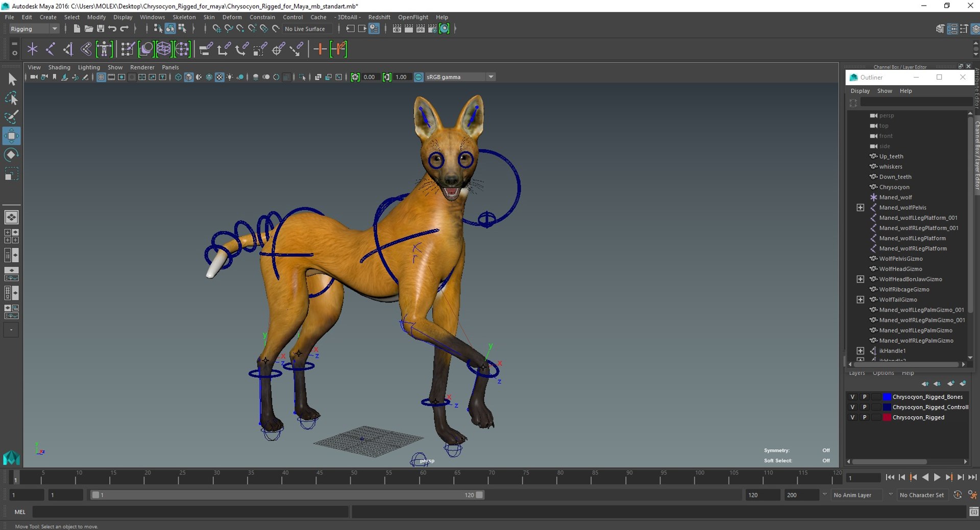Click the Set Key plus icon
The height and width of the screenshot is (530, 980).
tap(320, 49)
